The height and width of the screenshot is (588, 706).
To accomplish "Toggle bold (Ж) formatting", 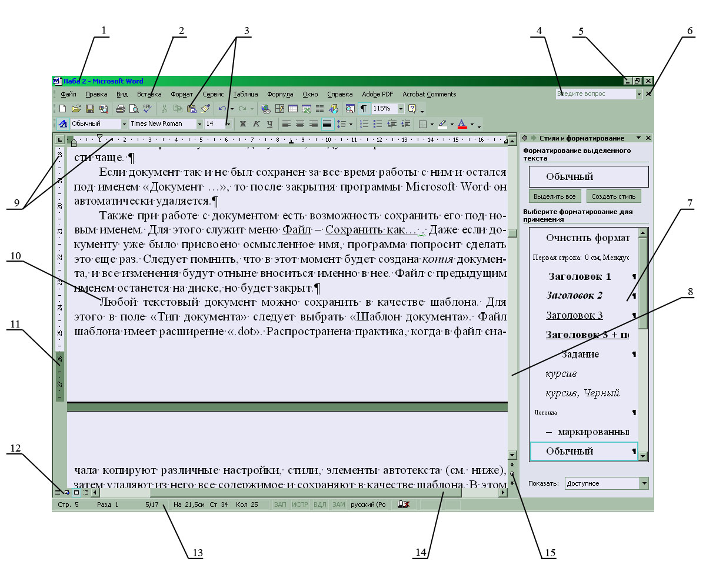I will (x=242, y=124).
